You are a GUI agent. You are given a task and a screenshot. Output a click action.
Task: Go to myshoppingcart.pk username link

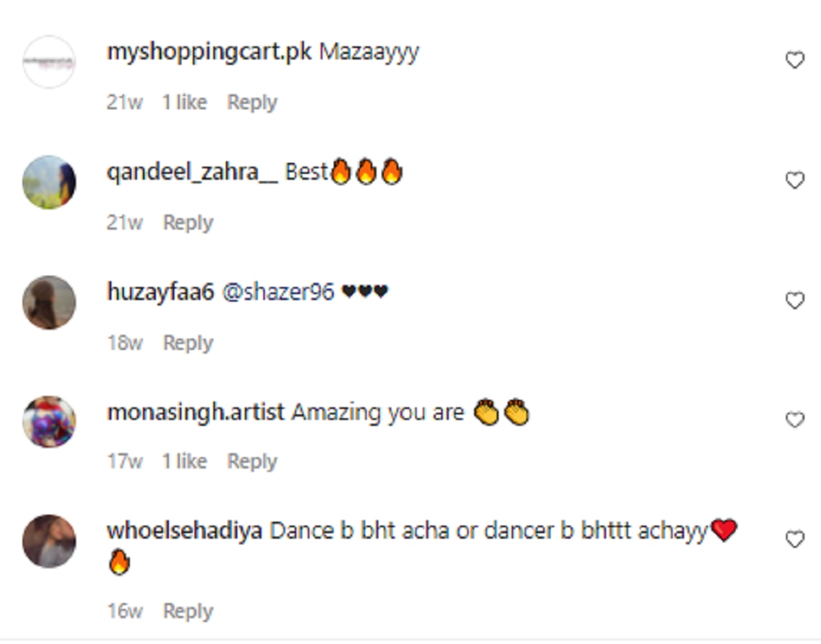tap(209, 53)
